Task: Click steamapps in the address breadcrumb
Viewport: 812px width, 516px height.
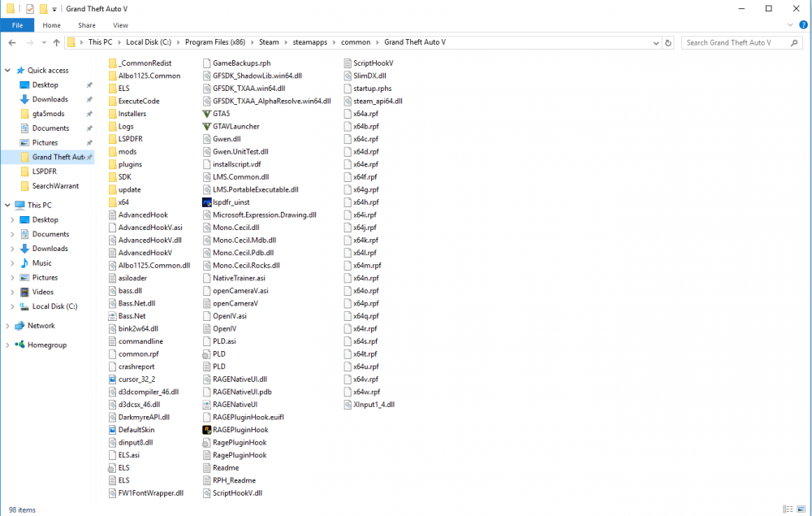Action: pos(309,42)
